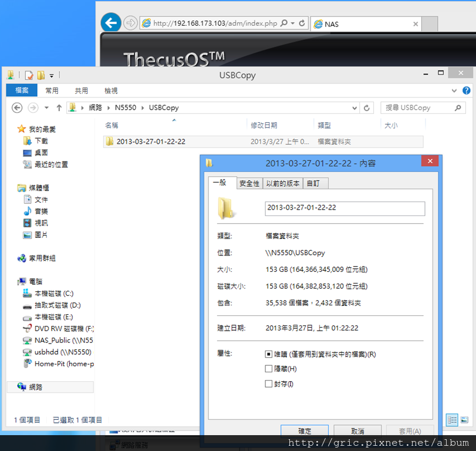Open the 常用 ribbon tab
Image resolution: width=476 pixels, height=451 pixels.
click(x=52, y=90)
